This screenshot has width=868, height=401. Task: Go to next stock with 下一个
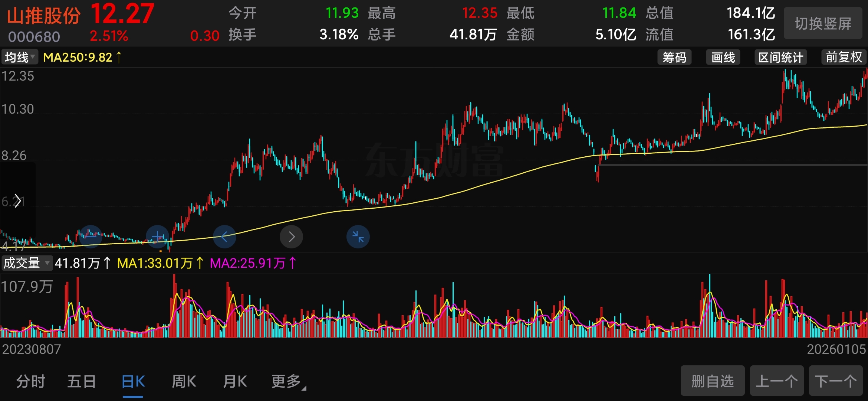pyautogui.click(x=835, y=381)
